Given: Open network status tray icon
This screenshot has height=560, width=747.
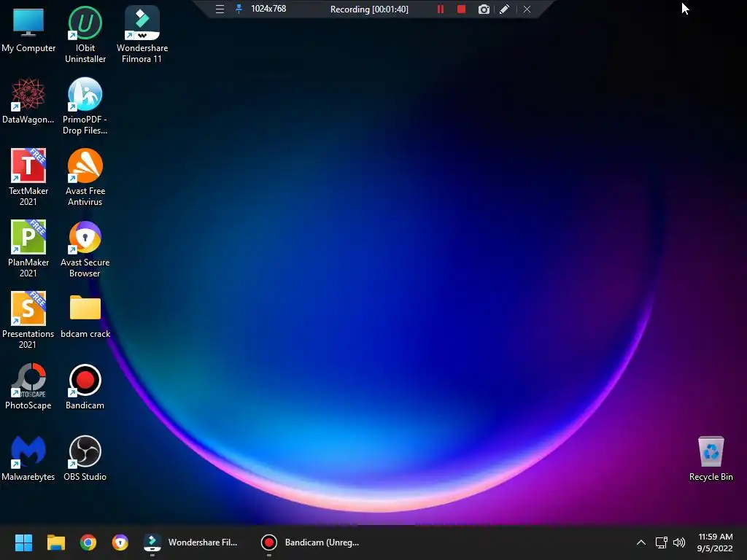Looking at the screenshot, I should pos(661,542).
